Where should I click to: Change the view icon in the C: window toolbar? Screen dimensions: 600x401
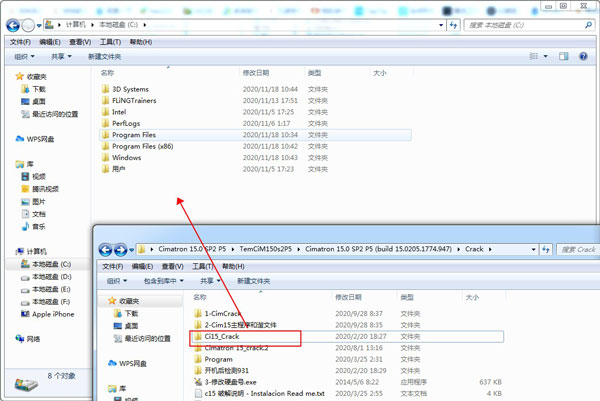[x=534, y=56]
